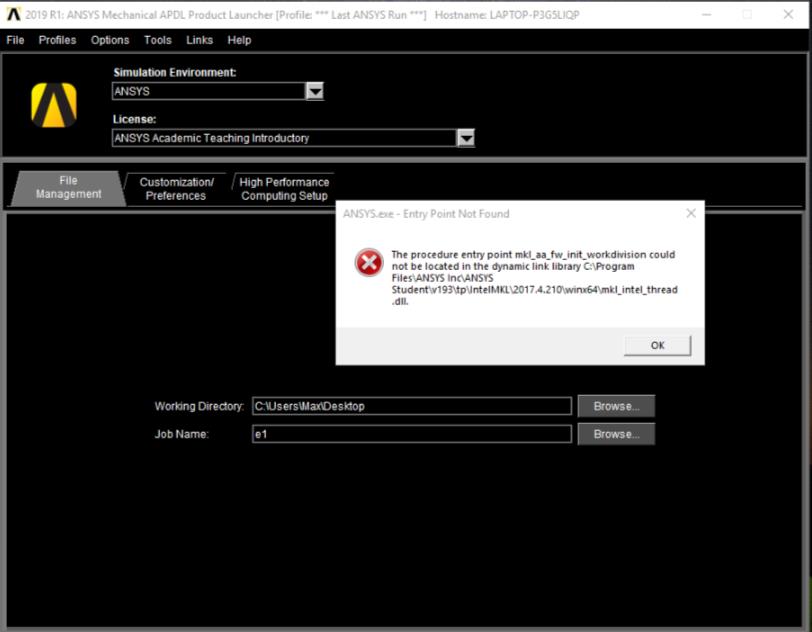This screenshot has width=812, height=632.
Task: Open the Help menu
Action: click(239, 40)
